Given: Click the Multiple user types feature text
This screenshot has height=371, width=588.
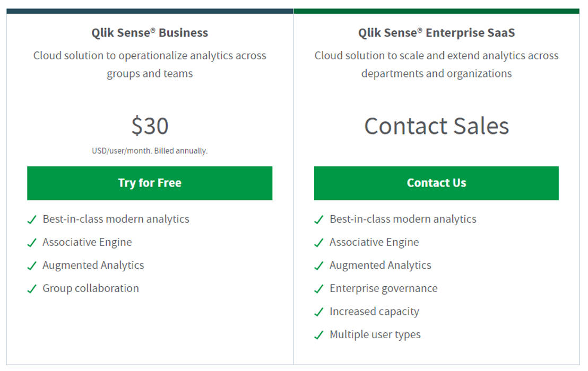Looking at the screenshot, I should [375, 334].
